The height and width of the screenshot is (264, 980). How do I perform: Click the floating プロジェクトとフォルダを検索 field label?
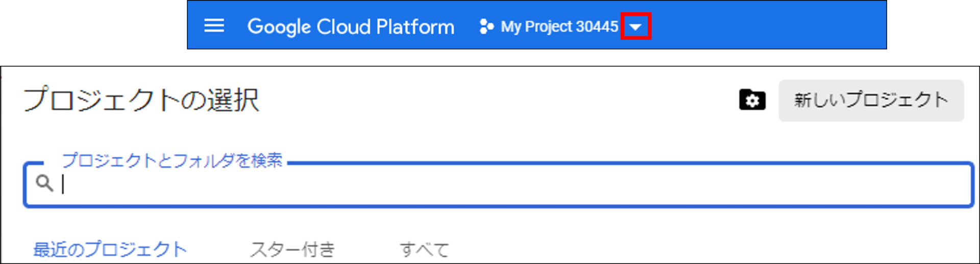click(172, 160)
